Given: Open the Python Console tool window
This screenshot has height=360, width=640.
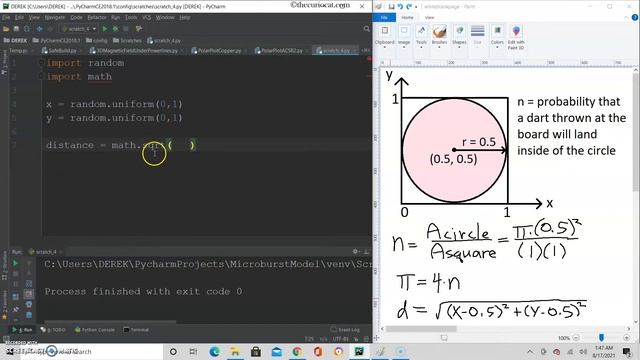Looking at the screenshot, I should (x=95, y=329).
